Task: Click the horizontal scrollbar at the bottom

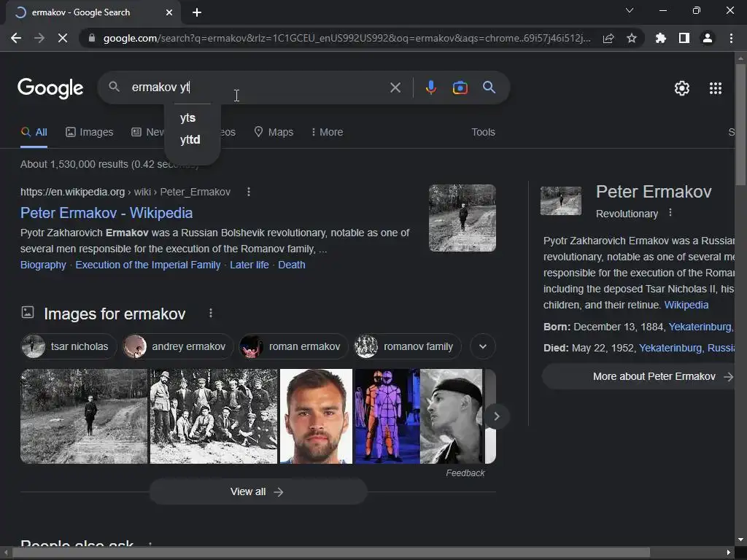Action: tap(331, 553)
